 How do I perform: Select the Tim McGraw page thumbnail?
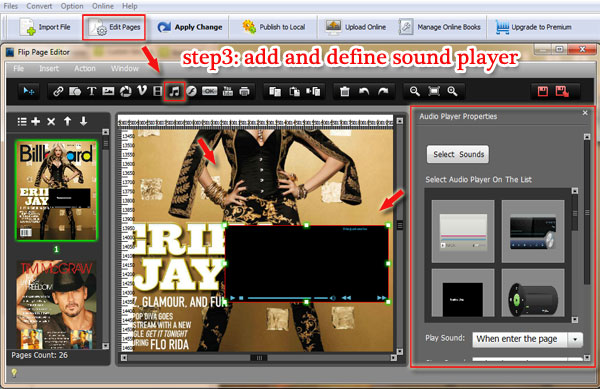click(x=56, y=305)
